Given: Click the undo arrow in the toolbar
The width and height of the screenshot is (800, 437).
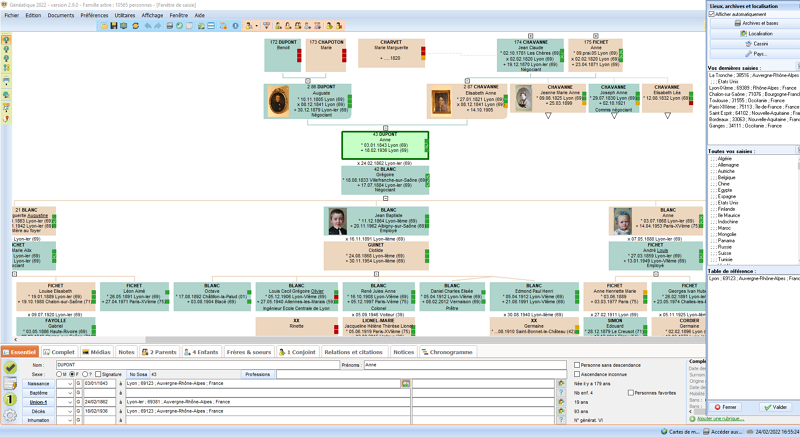Looking at the screenshot, I should tap(147, 25).
